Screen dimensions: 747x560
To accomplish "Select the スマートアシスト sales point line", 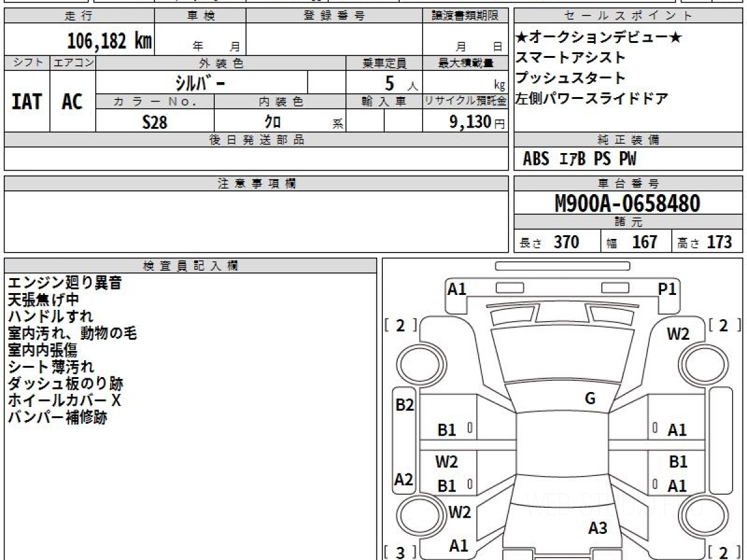I will point(570,58).
